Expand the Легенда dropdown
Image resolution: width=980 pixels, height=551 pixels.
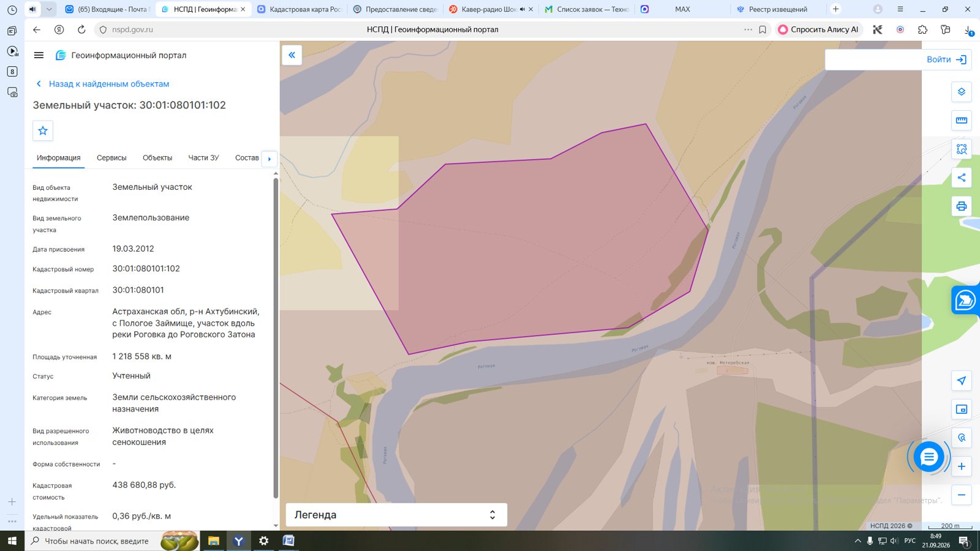(396, 515)
